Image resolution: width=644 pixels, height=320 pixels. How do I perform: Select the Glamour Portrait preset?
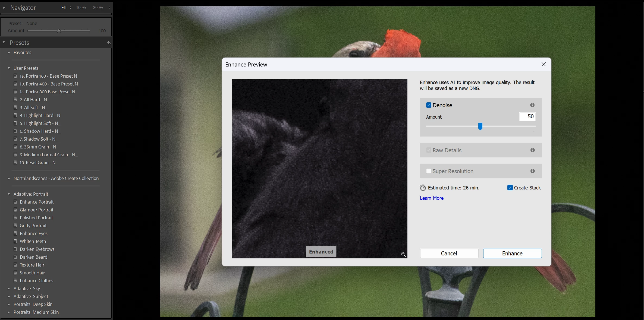36,210
